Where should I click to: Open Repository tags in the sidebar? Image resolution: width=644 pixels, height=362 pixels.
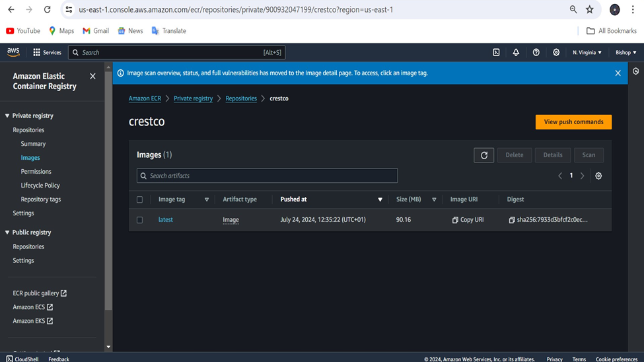click(x=41, y=199)
